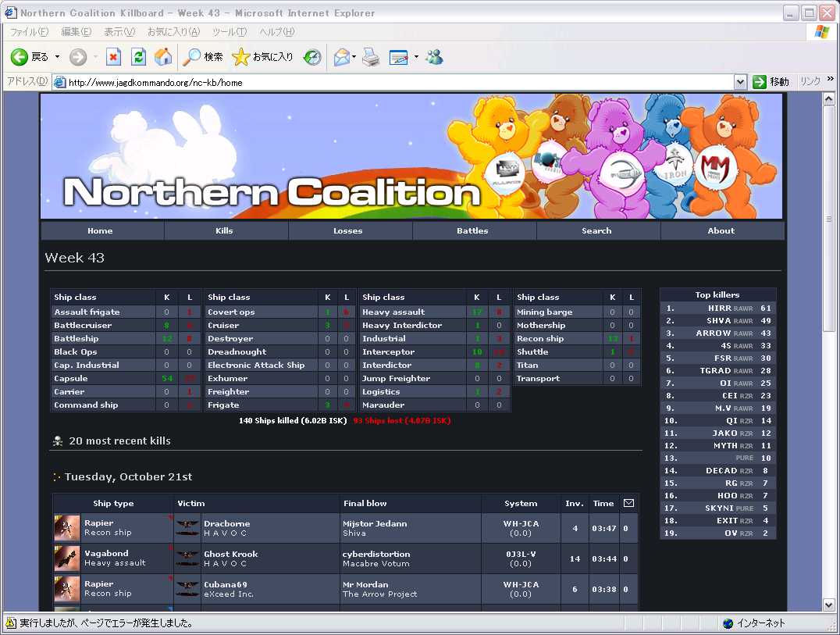Print page with the printer icon

pyautogui.click(x=371, y=57)
